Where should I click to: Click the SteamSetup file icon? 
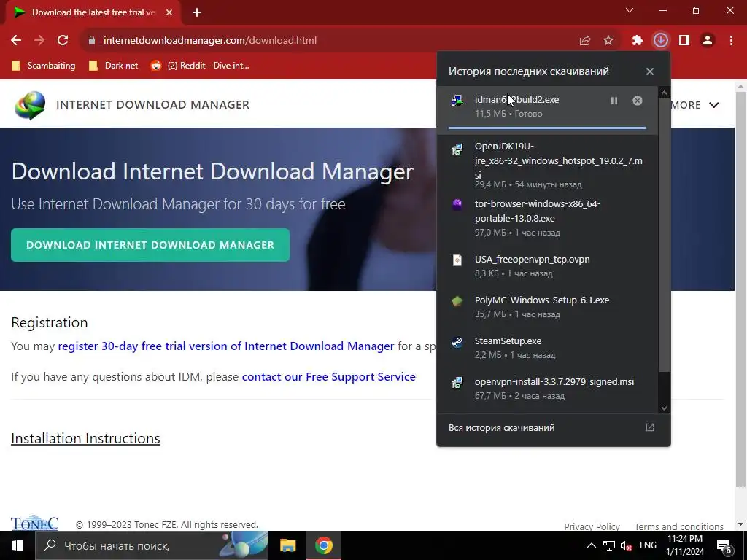pyautogui.click(x=457, y=342)
